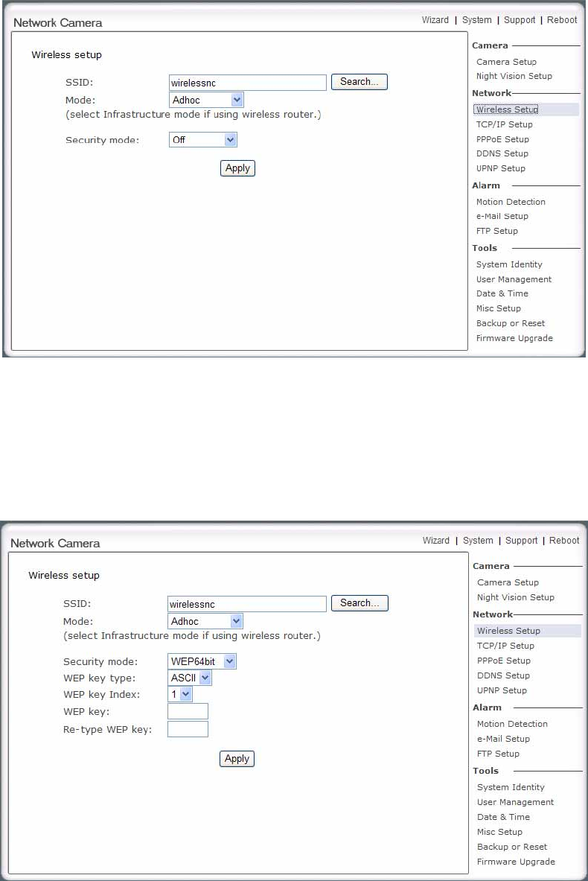This screenshot has height=881, width=588.
Task: Open DDNS Setup in lower sidebar
Action: [x=503, y=675]
